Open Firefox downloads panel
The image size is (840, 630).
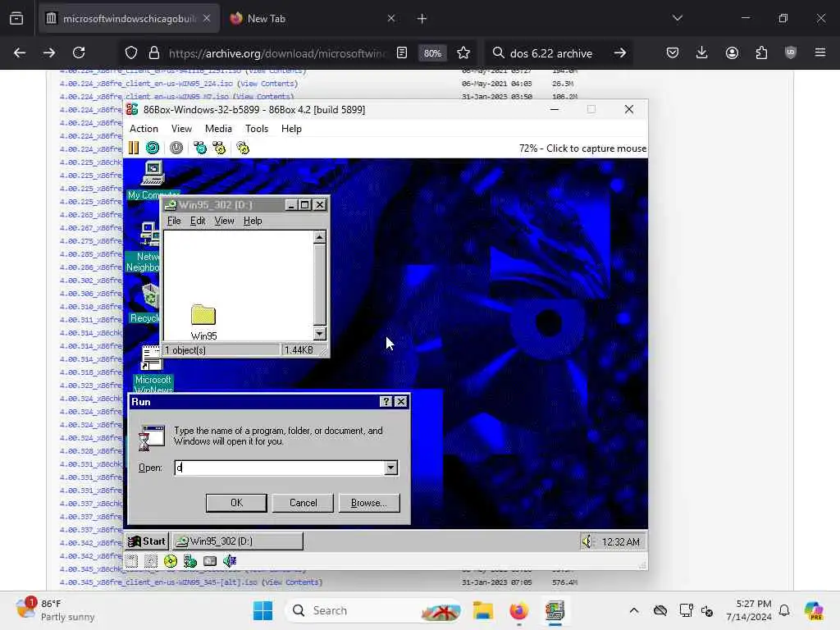(702, 52)
